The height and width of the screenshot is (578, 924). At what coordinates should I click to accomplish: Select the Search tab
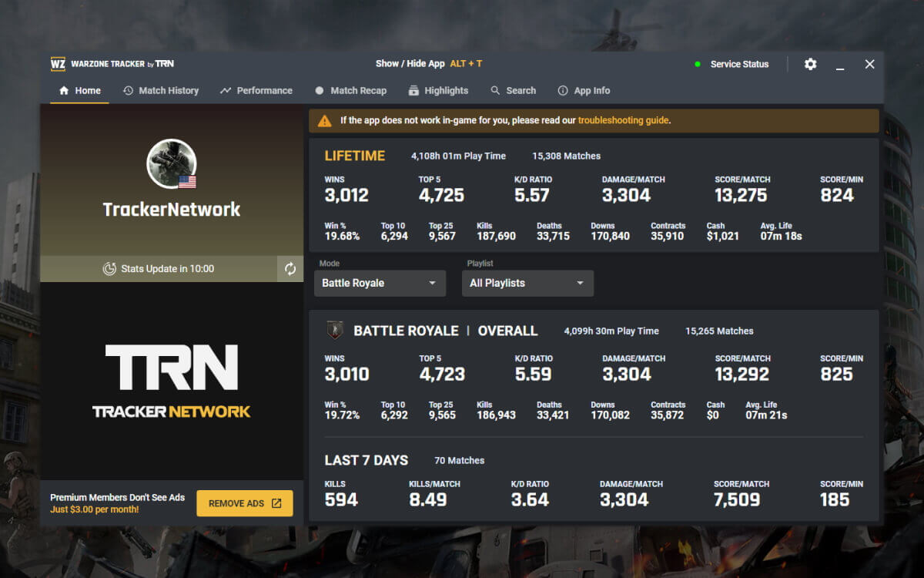click(514, 90)
